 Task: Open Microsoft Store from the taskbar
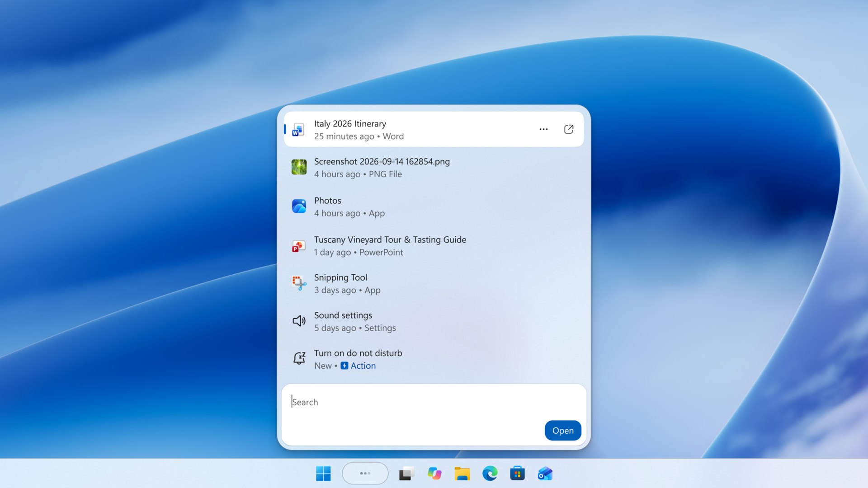click(517, 474)
